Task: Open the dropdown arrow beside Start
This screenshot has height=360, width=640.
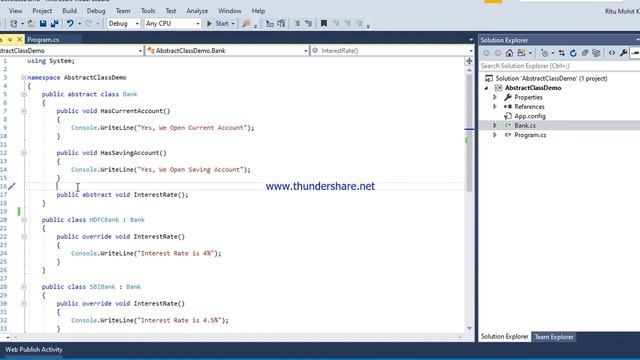Action: 233,24
